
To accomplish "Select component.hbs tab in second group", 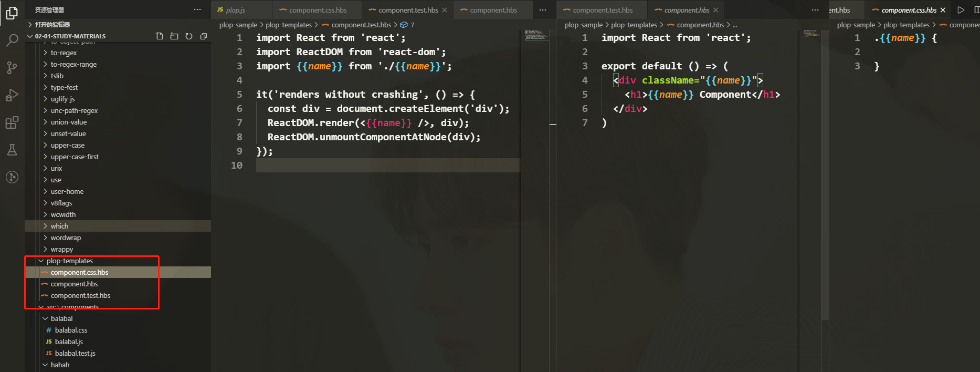I will (686, 10).
